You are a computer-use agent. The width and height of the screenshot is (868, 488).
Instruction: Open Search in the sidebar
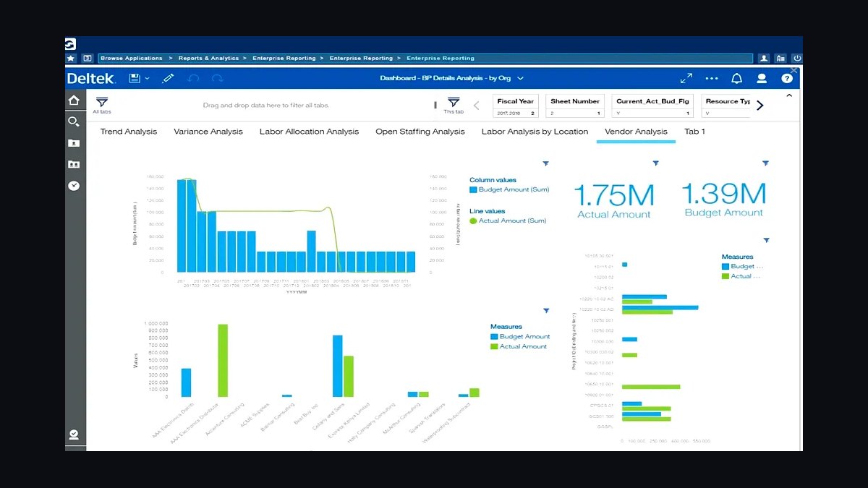(x=74, y=121)
